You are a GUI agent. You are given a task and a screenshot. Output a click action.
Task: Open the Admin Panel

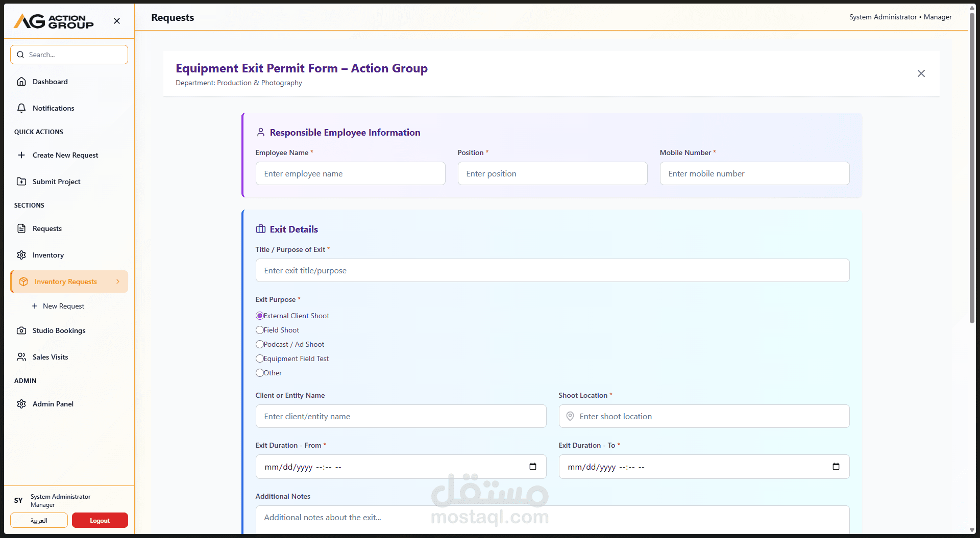(69, 404)
